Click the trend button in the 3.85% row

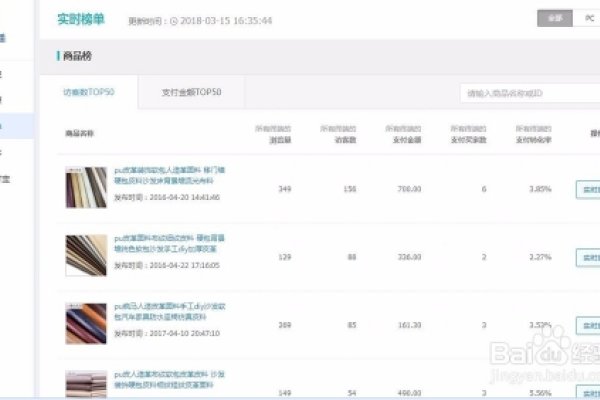click(x=588, y=189)
